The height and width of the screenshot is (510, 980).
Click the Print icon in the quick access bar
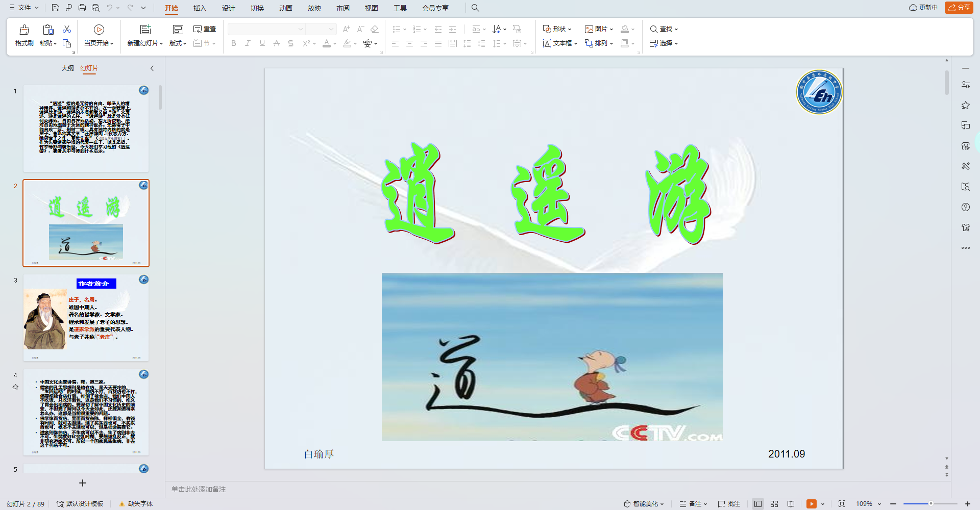tap(82, 8)
